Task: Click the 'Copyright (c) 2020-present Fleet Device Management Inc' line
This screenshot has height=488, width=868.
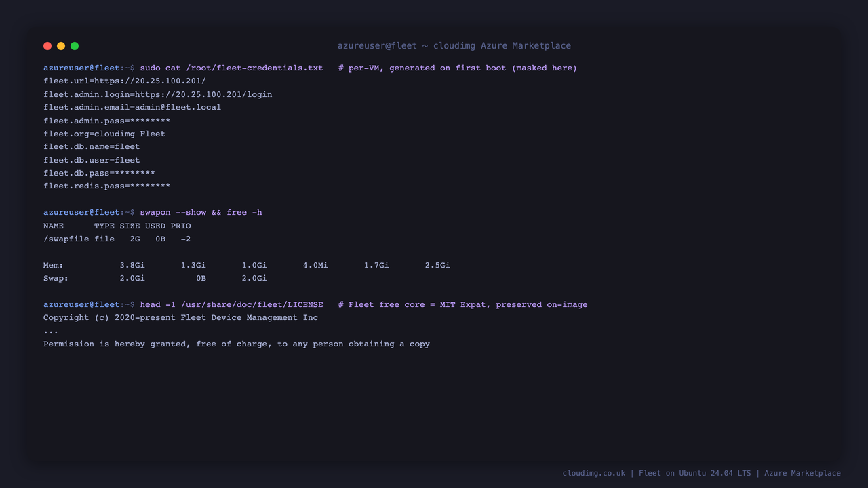Action: pos(180,317)
